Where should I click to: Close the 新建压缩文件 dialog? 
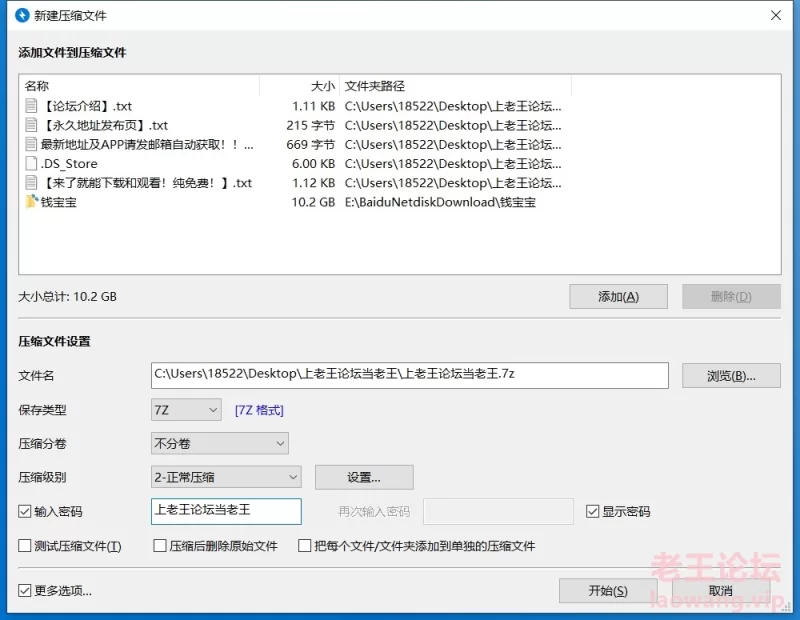(776, 15)
